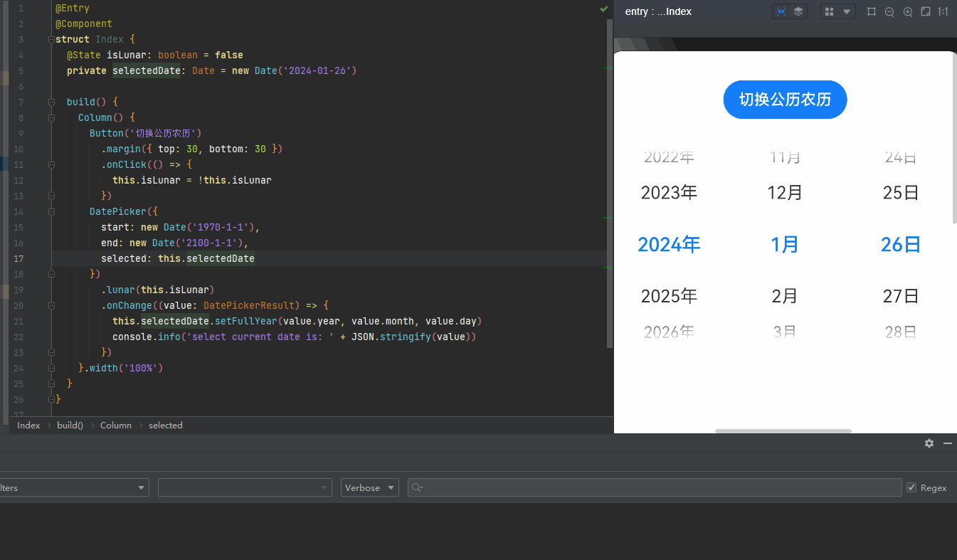Open the component layers stack icon

(798, 11)
